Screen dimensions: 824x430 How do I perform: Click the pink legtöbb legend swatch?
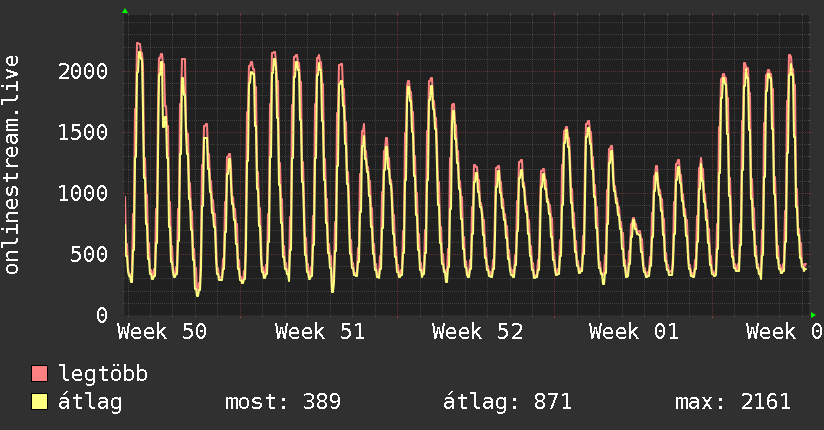pyautogui.click(x=39, y=373)
